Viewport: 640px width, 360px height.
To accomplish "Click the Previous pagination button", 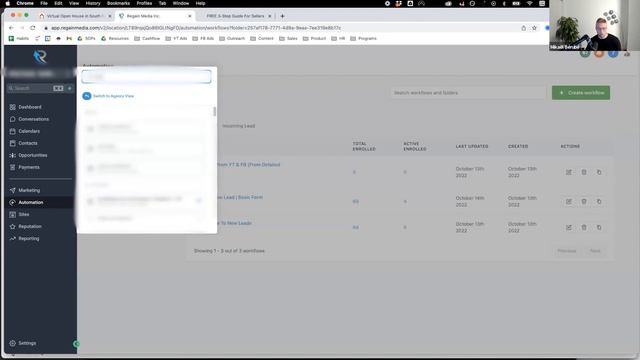I will click(x=567, y=251).
